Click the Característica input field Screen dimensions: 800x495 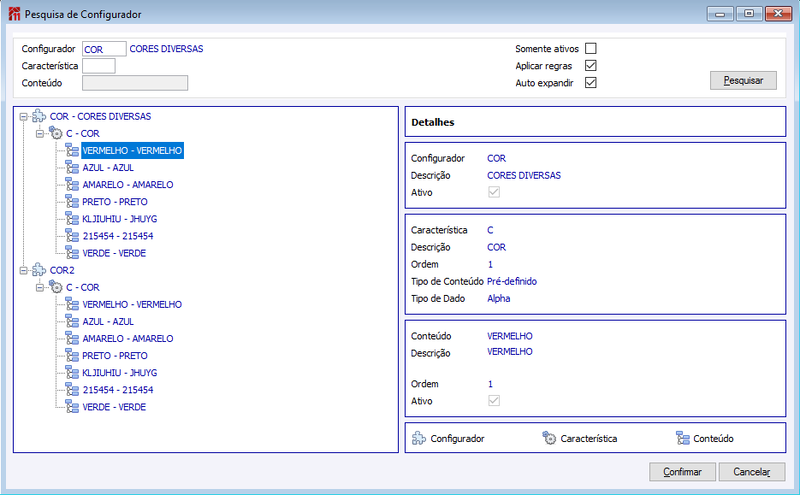[98, 66]
